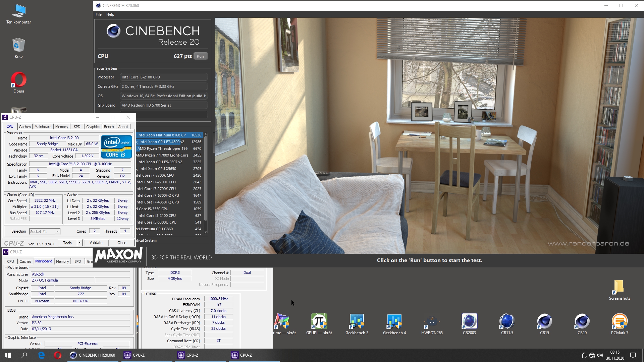Select Intel Core i5-5300U ranking row
This screenshot has height=362, width=644.
[169, 222]
